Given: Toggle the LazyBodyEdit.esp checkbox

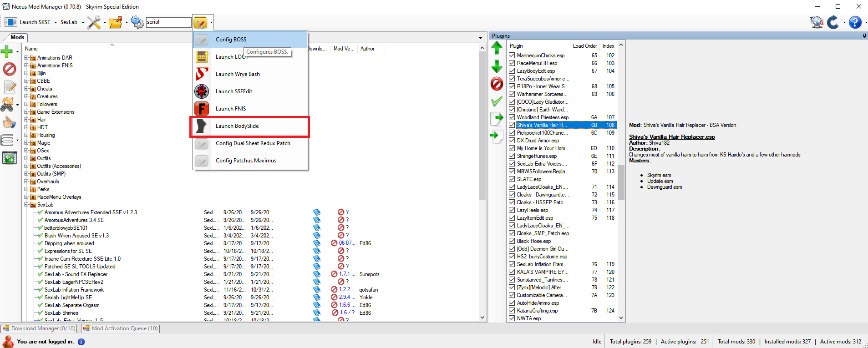Looking at the screenshot, I should pos(512,71).
